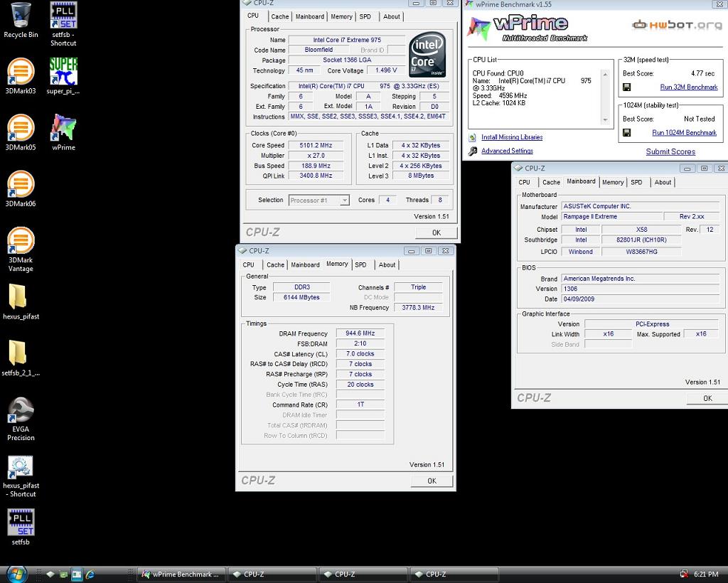
Task: Click the show desktop quick launch icon
Action: pyautogui.click(x=77, y=574)
